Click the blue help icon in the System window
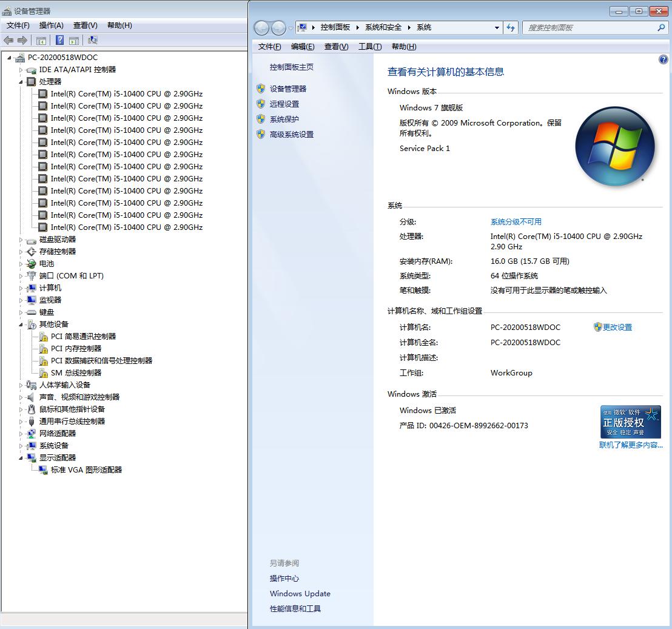 [663, 59]
